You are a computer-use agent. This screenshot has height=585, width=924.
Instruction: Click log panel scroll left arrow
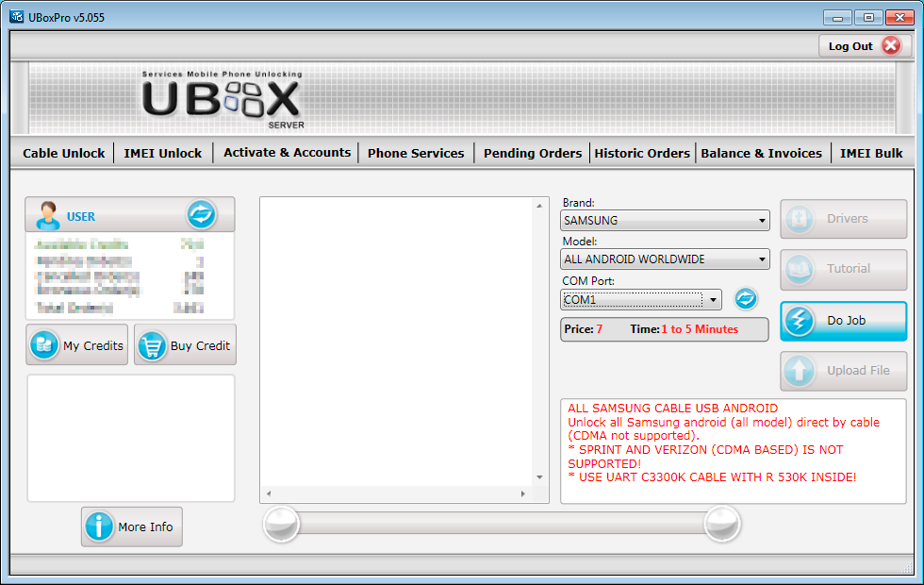click(269, 493)
